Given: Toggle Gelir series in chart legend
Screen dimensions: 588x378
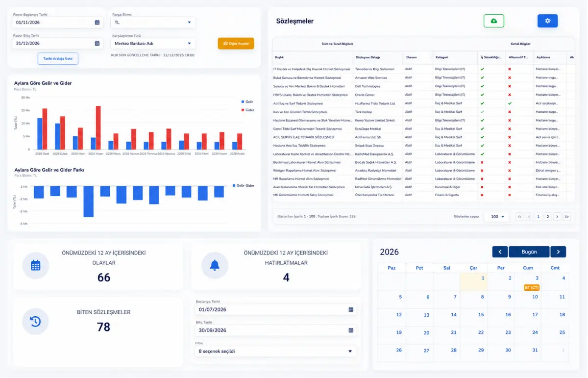Looking at the screenshot, I should point(247,101).
